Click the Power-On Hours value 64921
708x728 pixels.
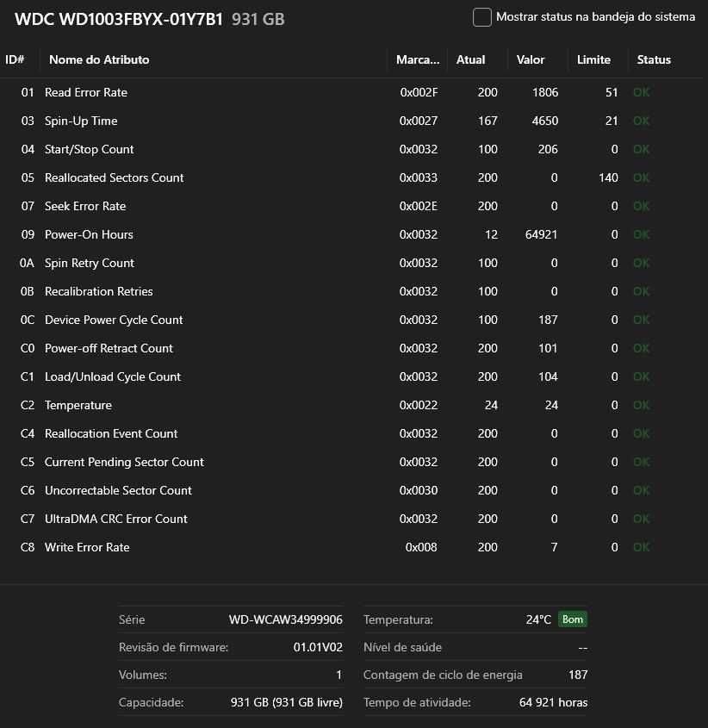click(541, 234)
